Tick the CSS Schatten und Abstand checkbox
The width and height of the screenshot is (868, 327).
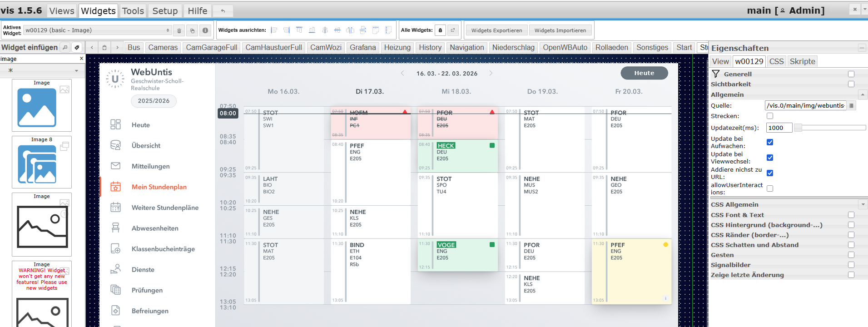click(851, 245)
